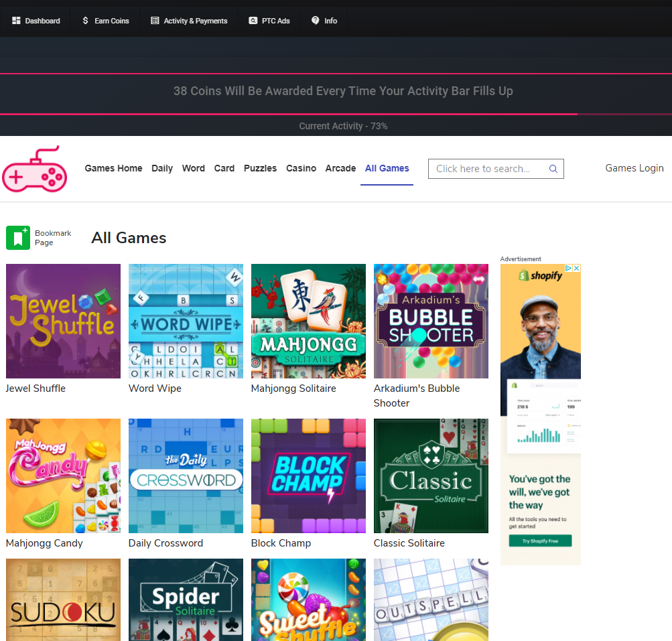
Task: Click the Earn Coins menu label
Action: [111, 21]
